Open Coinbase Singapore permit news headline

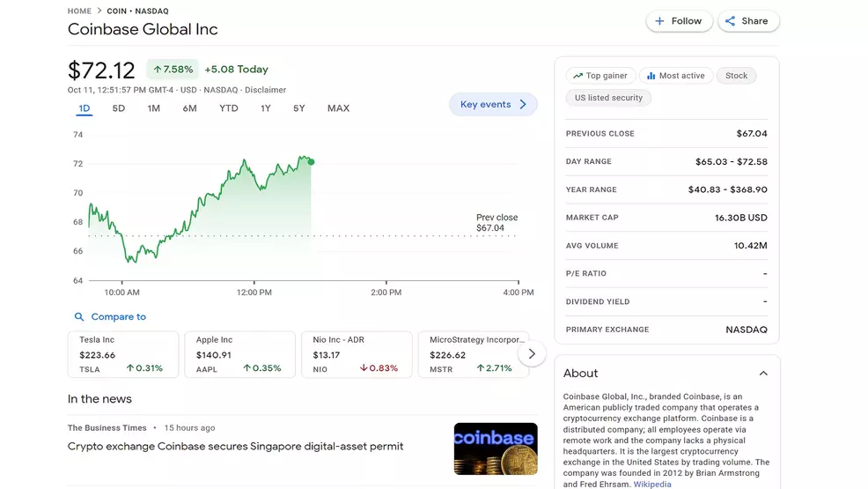235,447
